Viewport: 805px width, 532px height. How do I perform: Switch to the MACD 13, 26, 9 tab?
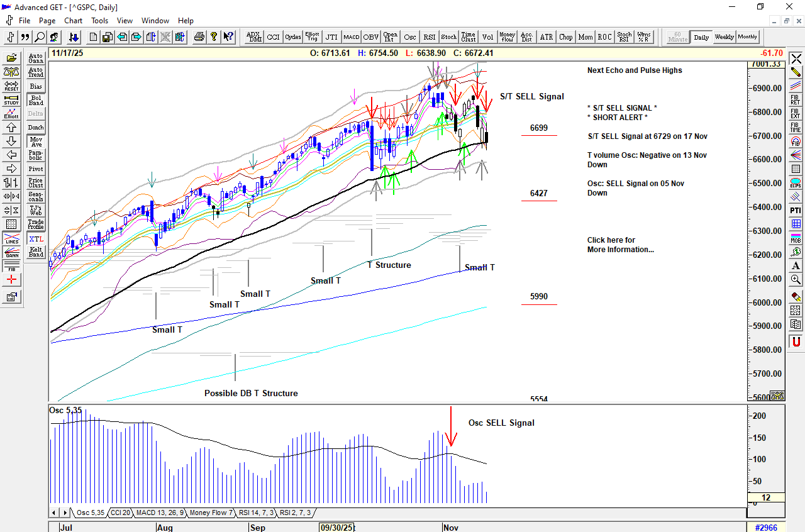160,513
